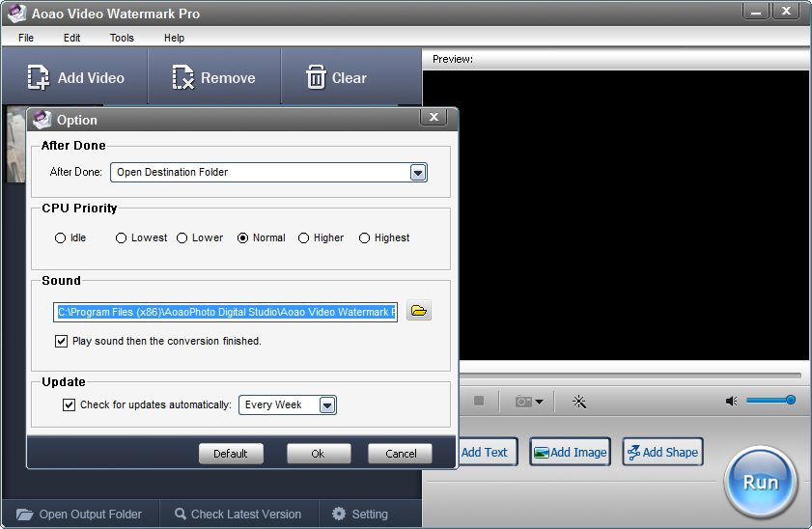
Task: Select Higher CPU priority
Action: 322,237
